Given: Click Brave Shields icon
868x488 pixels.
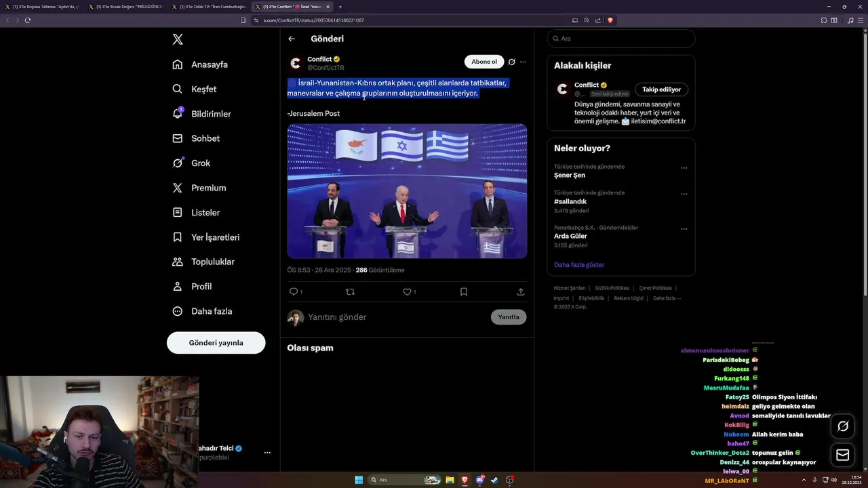Looking at the screenshot, I should [610, 20].
